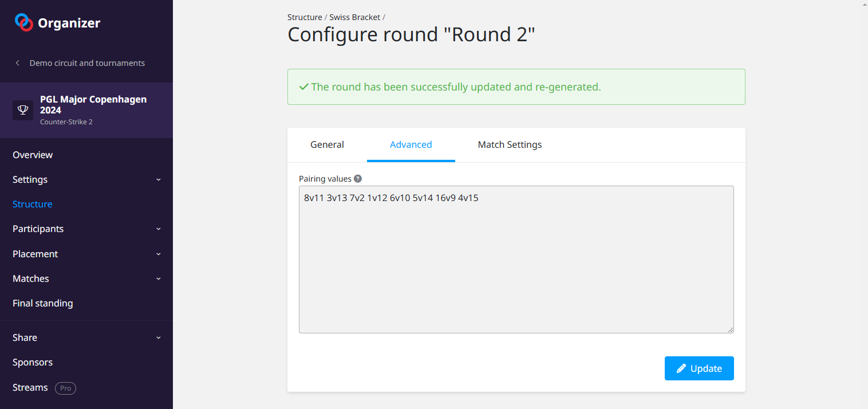Screen dimensions: 868x409
Task: Click the trophy icon for PGL Major
Action: click(x=23, y=110)
